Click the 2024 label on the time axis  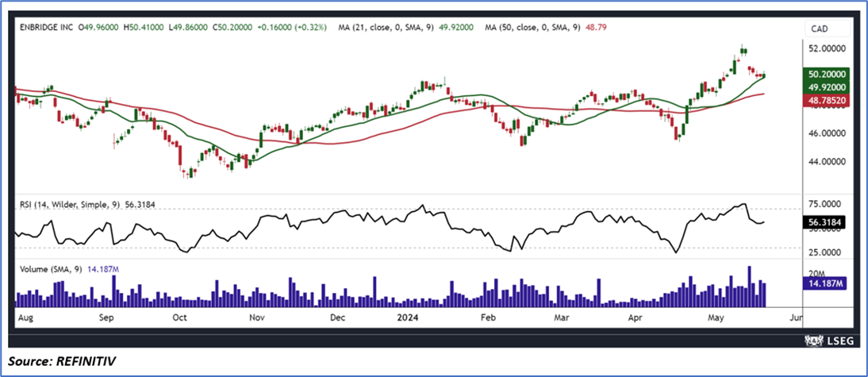[x=408, y=318]
